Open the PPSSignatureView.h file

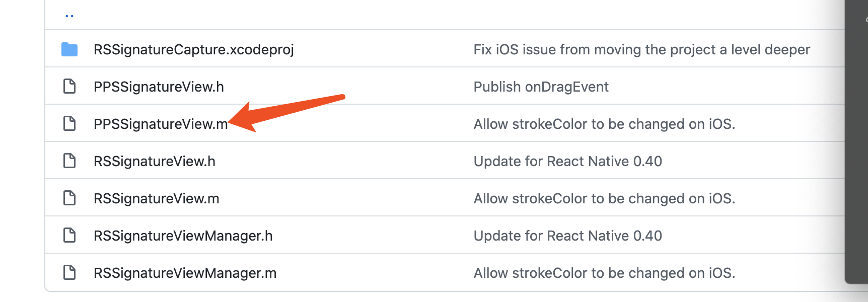point(159,86)
